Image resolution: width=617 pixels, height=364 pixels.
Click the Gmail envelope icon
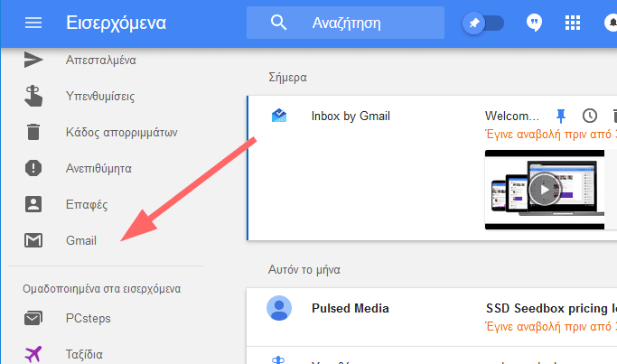click(x=33, y=240)
